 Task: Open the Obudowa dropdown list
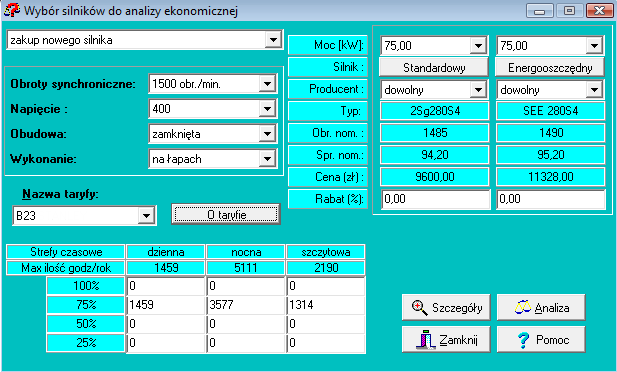click(267, 134)
